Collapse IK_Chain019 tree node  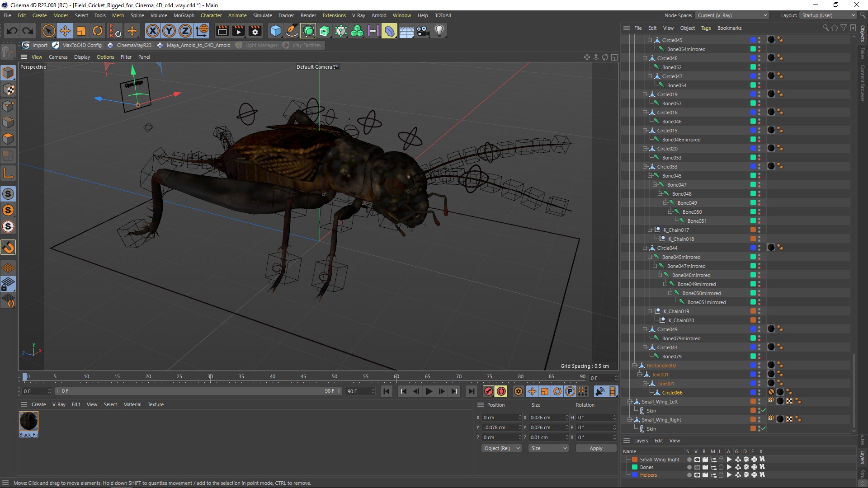point(650,311)
